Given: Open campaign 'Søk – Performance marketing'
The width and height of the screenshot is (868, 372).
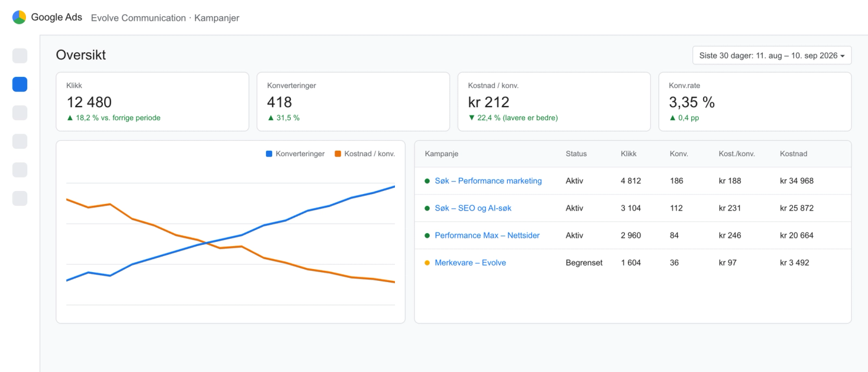Looking at the screenshot, I should click(x=488, y=181).
